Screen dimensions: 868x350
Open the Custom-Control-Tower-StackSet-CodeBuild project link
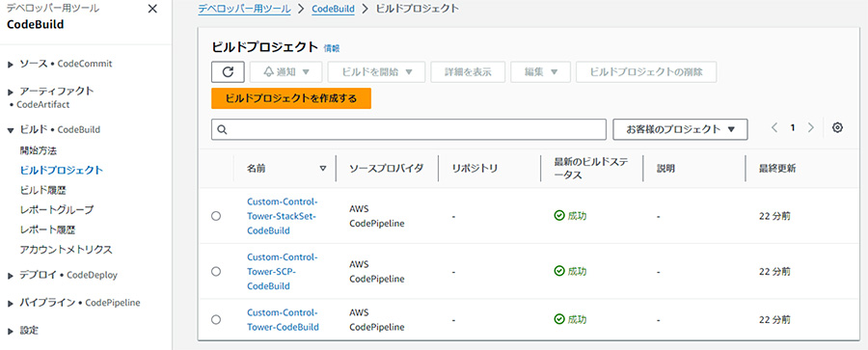pyautogui.click(x=283, y=216)
